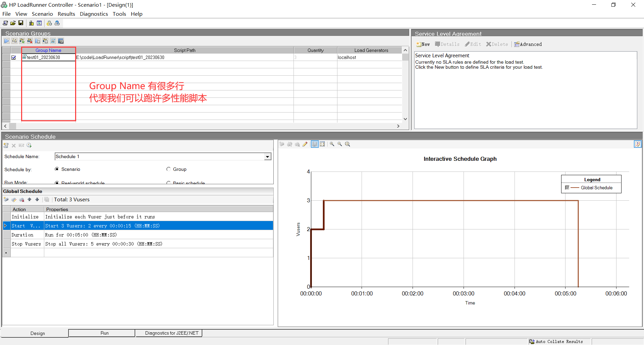Switch to the Design tab
This screenshot has height=345, width=644.
coord(35,333)
